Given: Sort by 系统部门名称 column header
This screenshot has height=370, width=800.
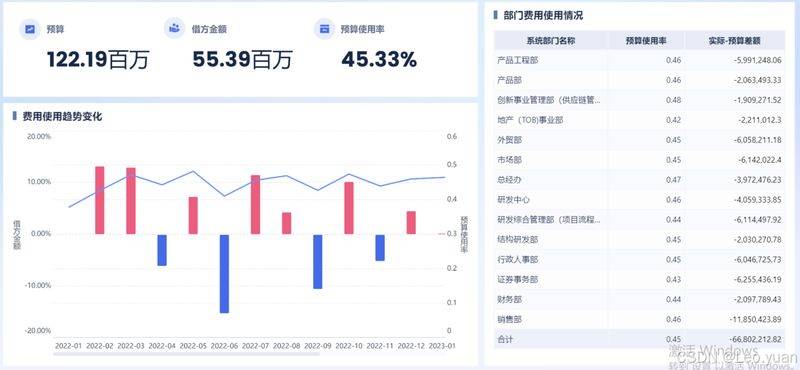Looking at the screenshot, I should (x=551, y=41).
